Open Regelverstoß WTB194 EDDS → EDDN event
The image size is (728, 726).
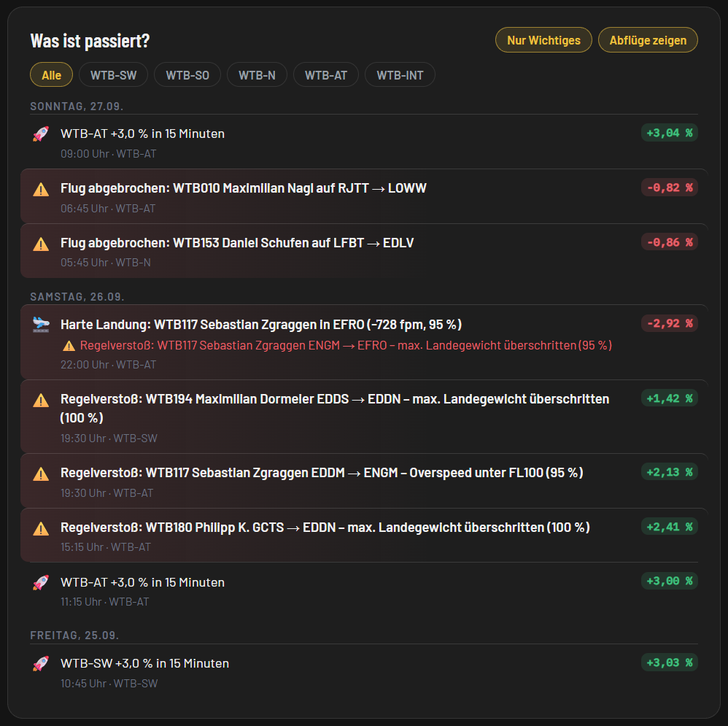[x=364, y=417]
